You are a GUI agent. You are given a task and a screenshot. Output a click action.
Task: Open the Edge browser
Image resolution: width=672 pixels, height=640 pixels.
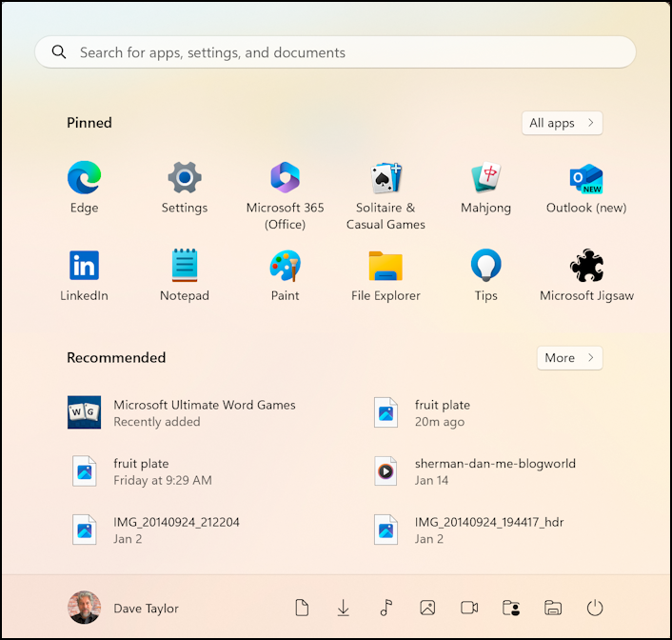[x=85, y=187]
